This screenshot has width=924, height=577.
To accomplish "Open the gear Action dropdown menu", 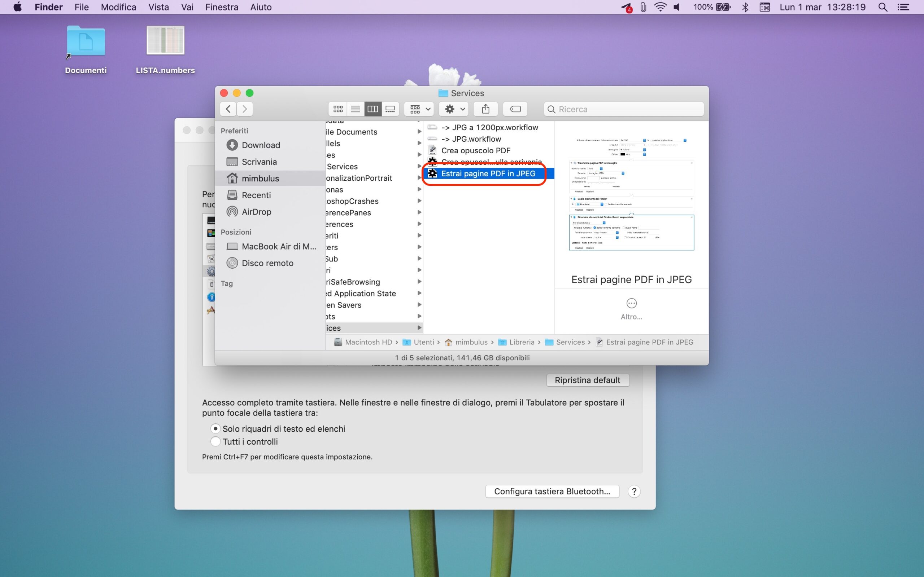I will tap(454, 109).
